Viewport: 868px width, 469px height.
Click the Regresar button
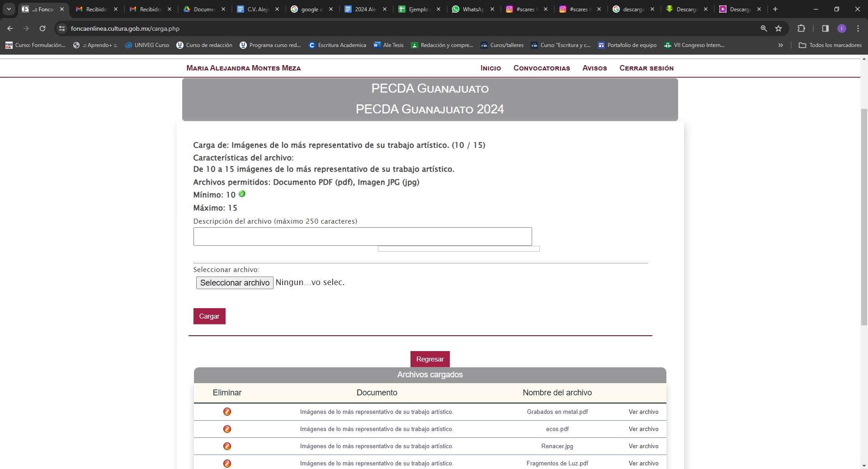coord(429,359)
